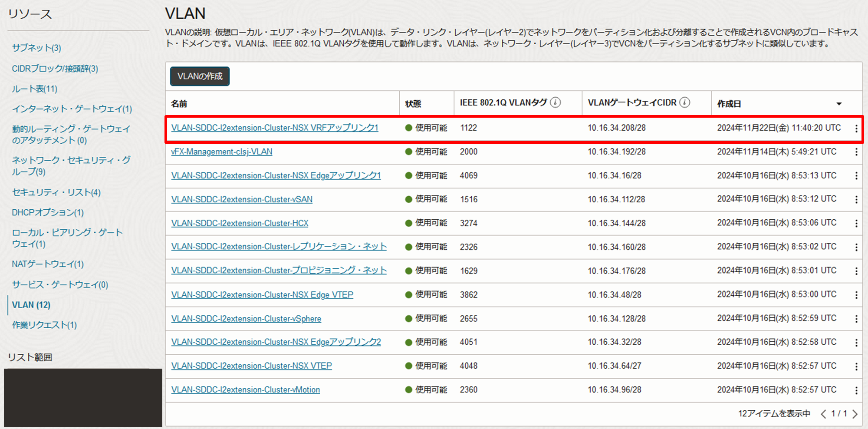Sort by 作成日 using the column arrow
868x429 pixels.
tap(839, 104)
